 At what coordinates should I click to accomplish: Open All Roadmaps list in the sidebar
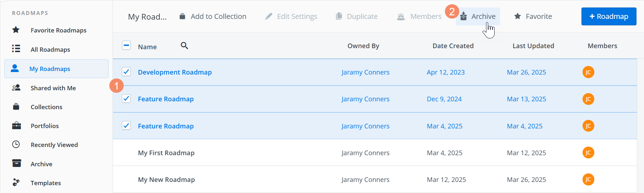click(50, 50)
